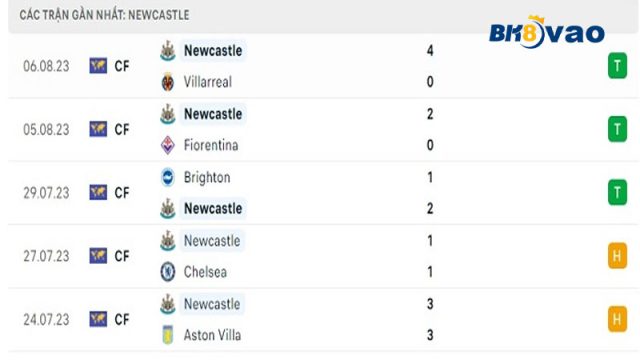Click the Fiorentina club crest icon
This screenshot has width=640, height=360.
(168, 145)
